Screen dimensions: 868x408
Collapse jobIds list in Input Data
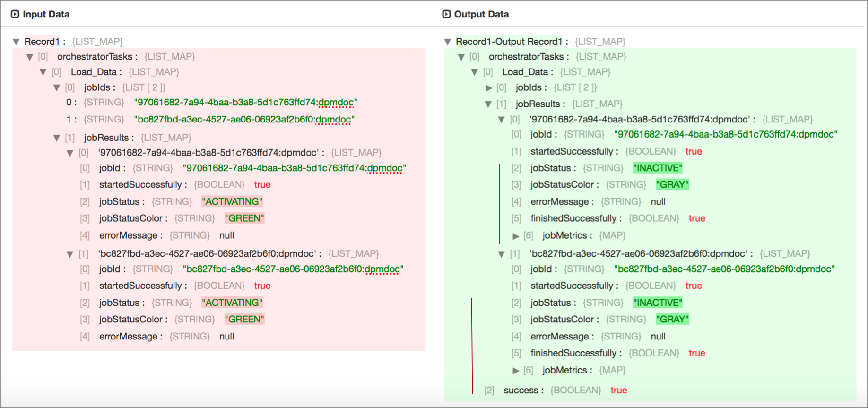pyautogui.click(x=57, y=88)
